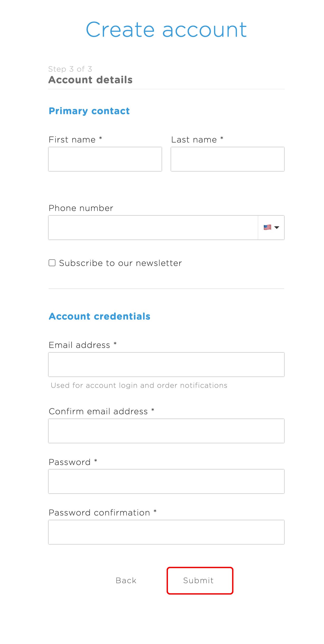This screenshot has width=324, height=644.
Task: Open the phone country code dropdown arrow
Action: point(277,227)
